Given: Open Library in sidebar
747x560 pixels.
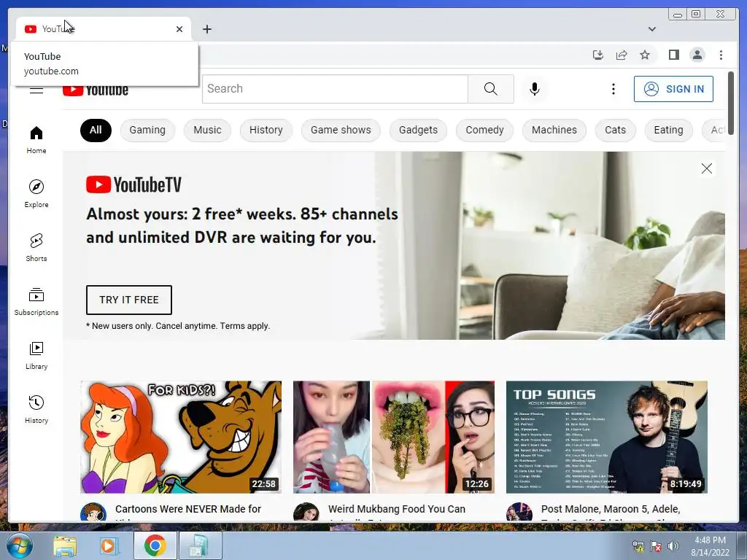Looking at the screenshot, I should coord(36,356).
